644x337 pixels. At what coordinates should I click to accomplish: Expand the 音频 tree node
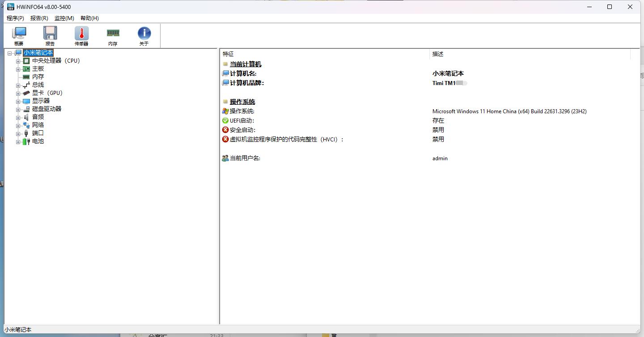pyautogui.click(x=18, y=117)
